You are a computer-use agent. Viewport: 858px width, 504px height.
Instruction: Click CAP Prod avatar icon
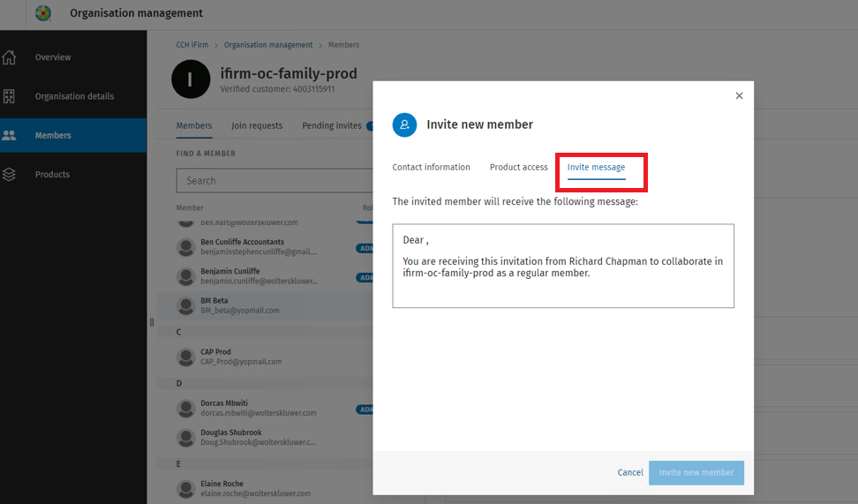pyautogui.click(x=186, y=357)
